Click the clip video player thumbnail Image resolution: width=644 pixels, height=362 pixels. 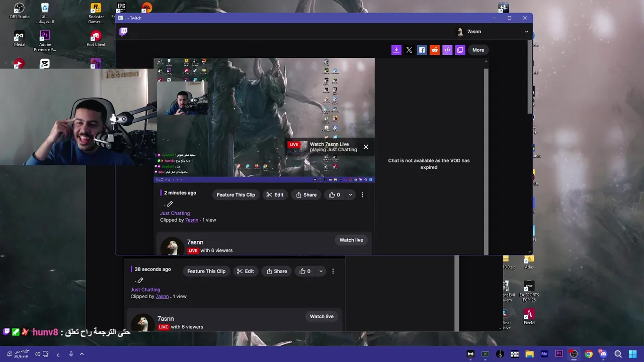tap(264, 120)
